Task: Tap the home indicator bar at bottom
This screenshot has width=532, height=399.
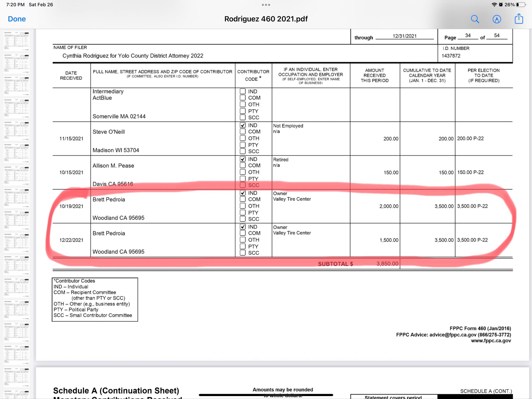Action: [x=266, y=395]
